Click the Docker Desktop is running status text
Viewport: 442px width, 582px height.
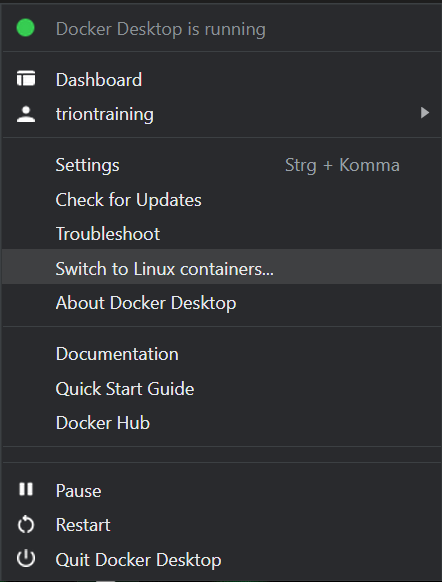coord(161,29)
